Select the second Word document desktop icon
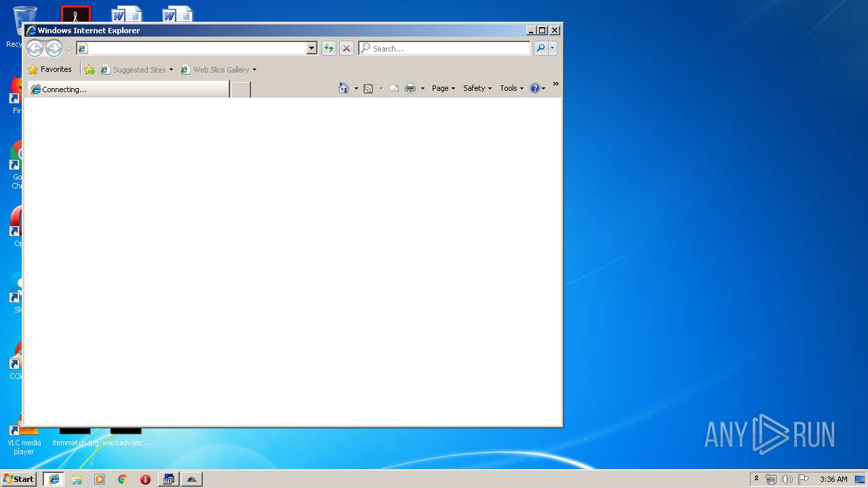The image size is (868, 488). (178, 14)
